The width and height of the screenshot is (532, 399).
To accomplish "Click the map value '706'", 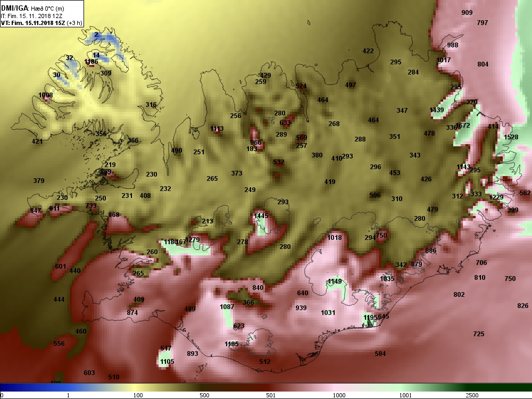I will tap(481, 263).
